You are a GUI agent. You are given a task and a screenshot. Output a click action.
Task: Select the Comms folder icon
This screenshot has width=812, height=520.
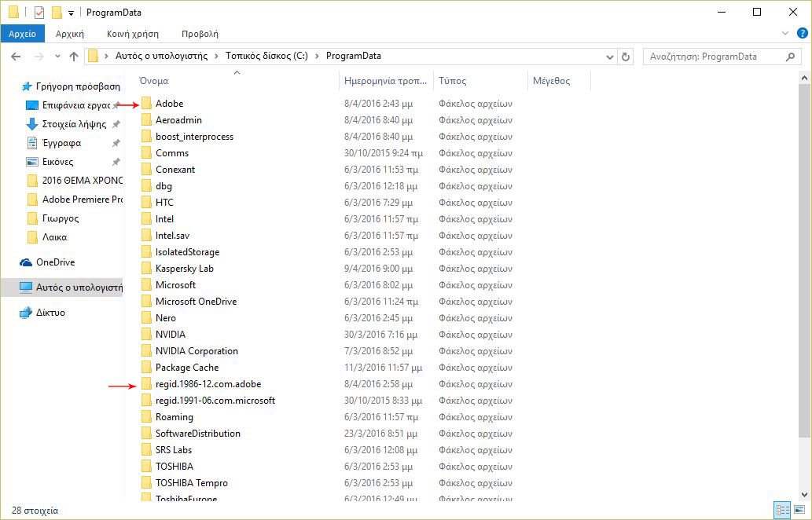[146, 153]
